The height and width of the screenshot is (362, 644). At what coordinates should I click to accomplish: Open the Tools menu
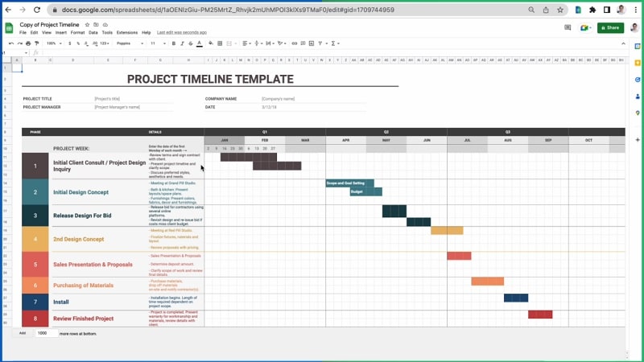coord(107,32)
